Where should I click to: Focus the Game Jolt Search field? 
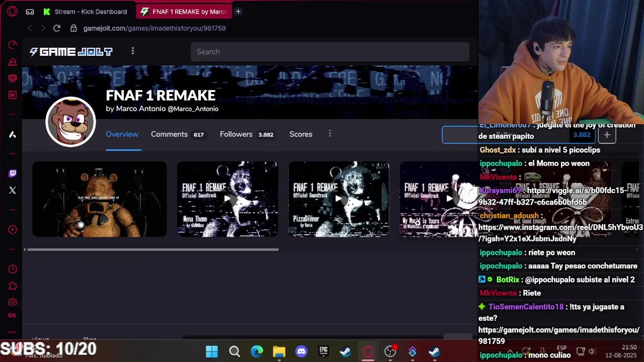coord(330,52)
